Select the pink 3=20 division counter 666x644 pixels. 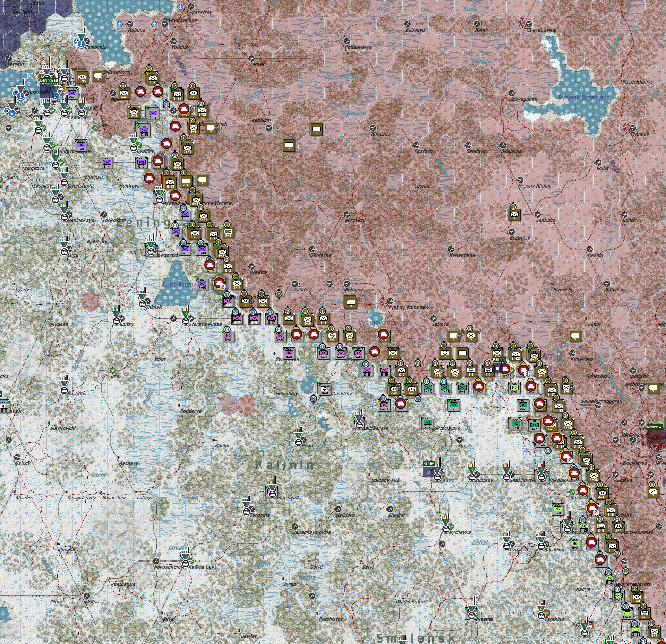tap(280, 337)
